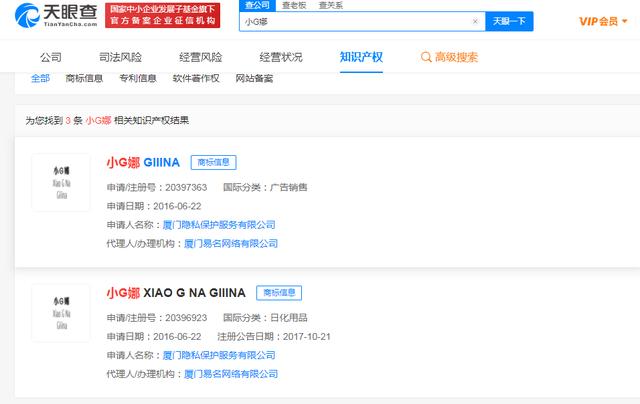Switch to the 知识产权 tab
The width and height of the screenshot is (640, 404).
coord(361,57)
